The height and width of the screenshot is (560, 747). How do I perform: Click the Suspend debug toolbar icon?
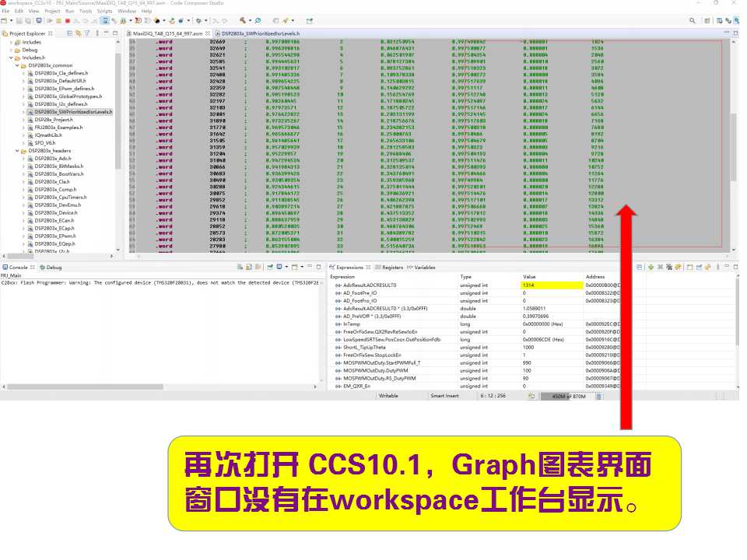pos(58,21)
